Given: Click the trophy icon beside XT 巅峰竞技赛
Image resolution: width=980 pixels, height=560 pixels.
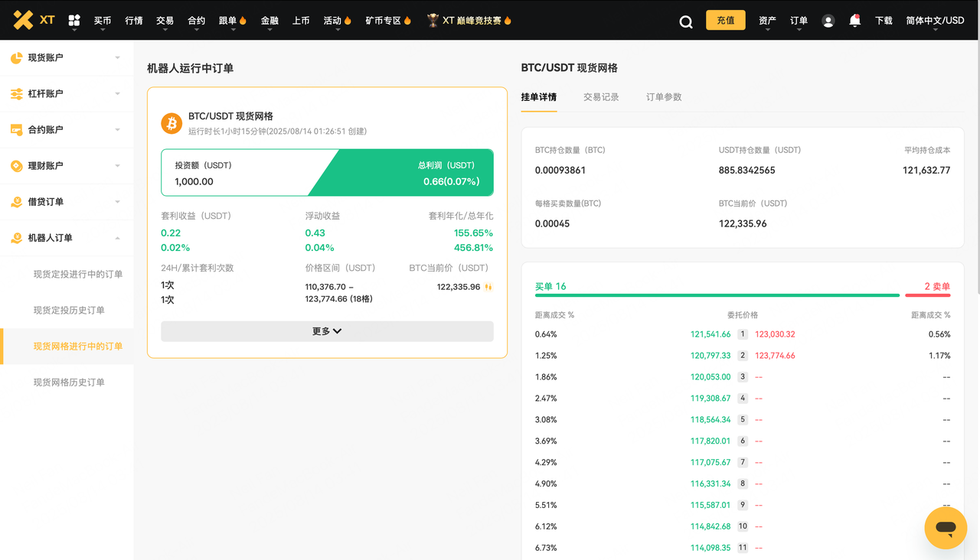Looking at the screenshot, I should [433, 21].
